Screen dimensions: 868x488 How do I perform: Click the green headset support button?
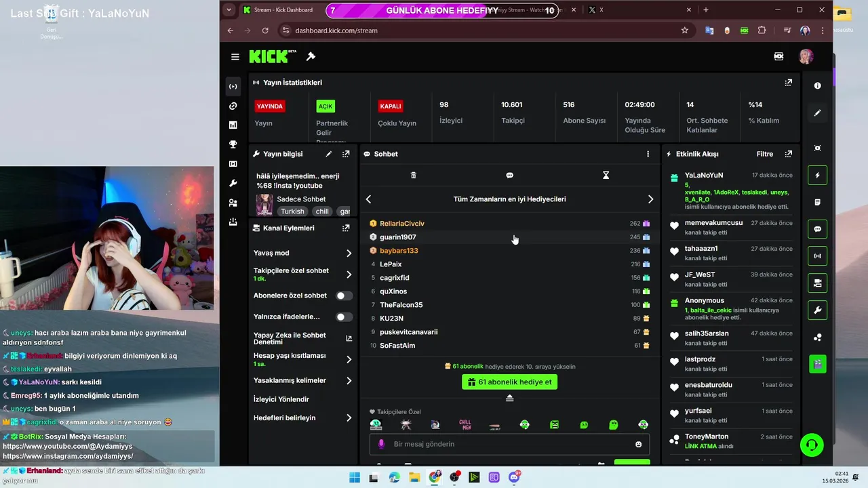coord(812,445)
